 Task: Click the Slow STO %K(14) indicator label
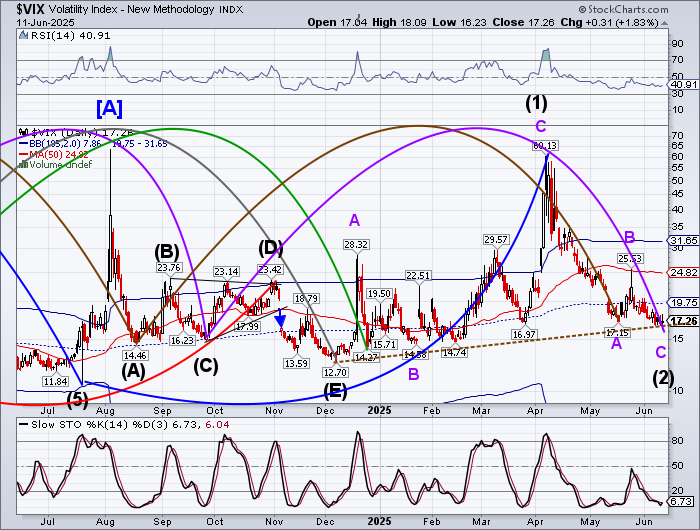pyautogui.click(x=62, y=422)
